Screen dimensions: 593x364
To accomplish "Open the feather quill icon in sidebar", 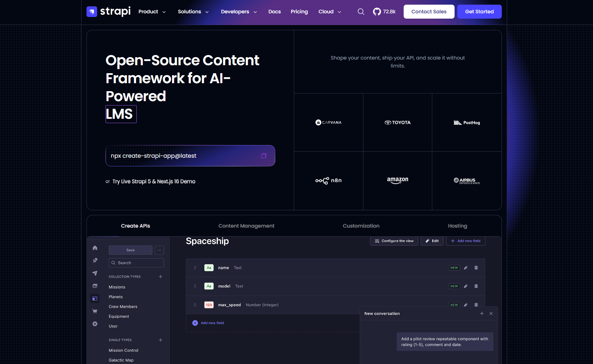I will (x=95, y=261).
